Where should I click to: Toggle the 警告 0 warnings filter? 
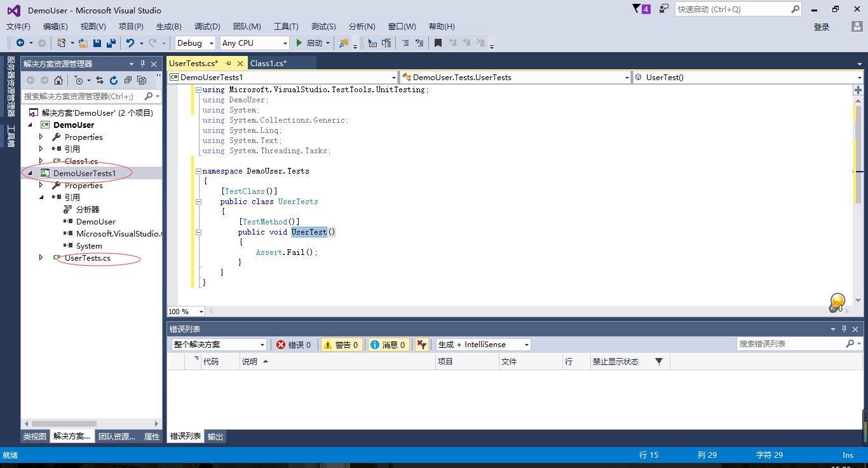coord(341,345)
